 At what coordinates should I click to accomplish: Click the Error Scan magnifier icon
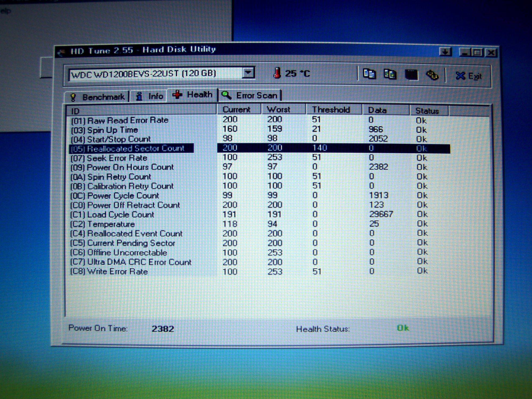point(227,95)
